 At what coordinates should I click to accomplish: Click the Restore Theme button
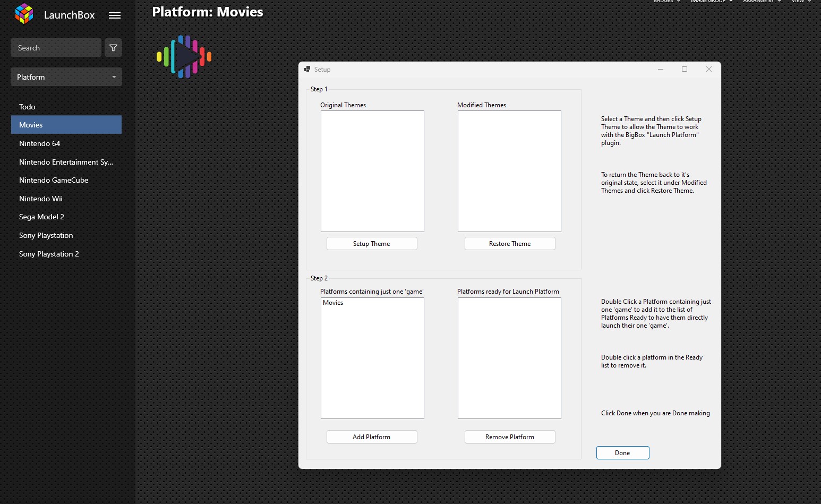coord(510,244)
